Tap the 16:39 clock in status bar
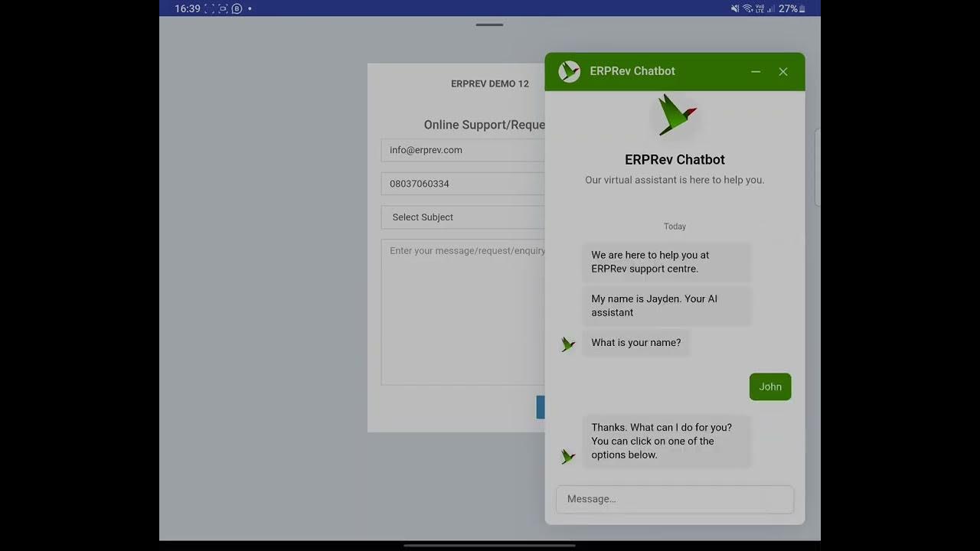980x551 pixels. [188, 8]
